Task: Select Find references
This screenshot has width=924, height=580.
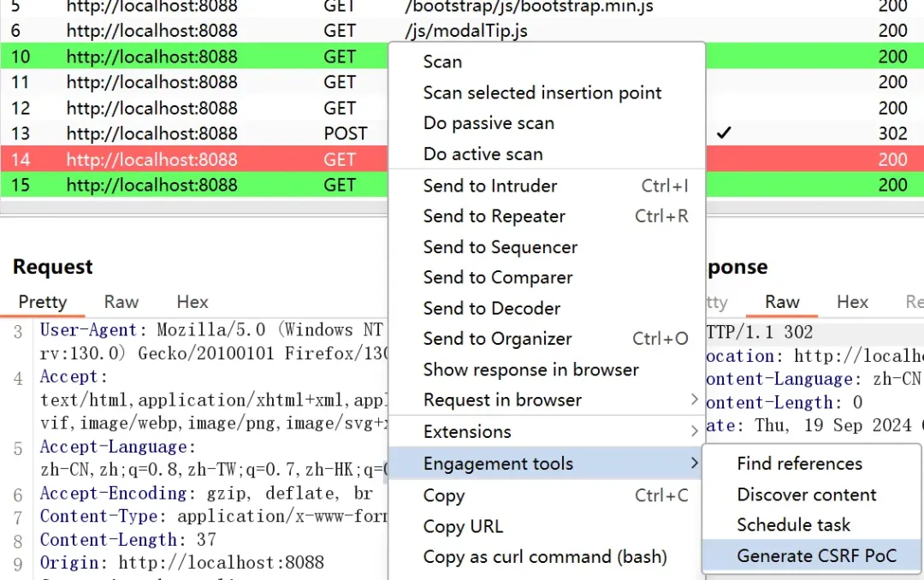Action: (x=799, y=464)
